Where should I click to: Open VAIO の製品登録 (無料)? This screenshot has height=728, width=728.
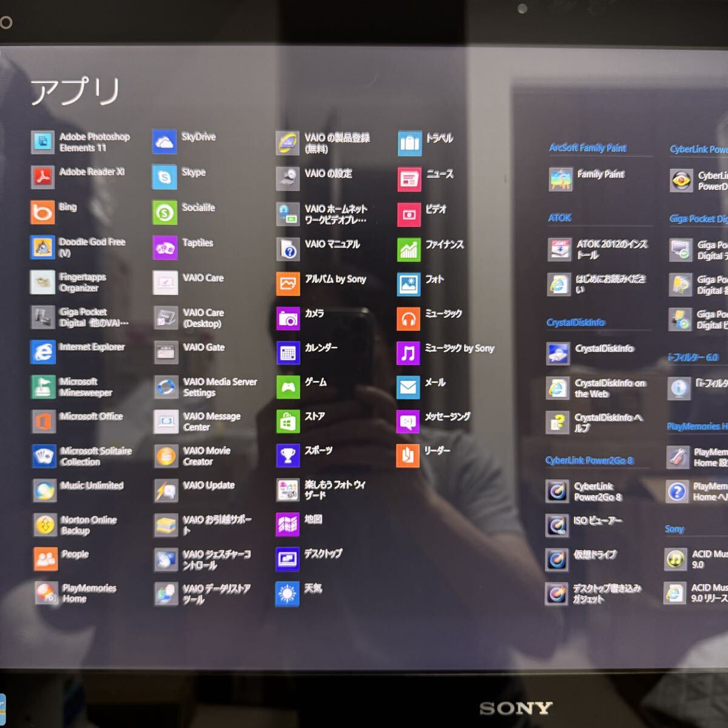[323, 143]
